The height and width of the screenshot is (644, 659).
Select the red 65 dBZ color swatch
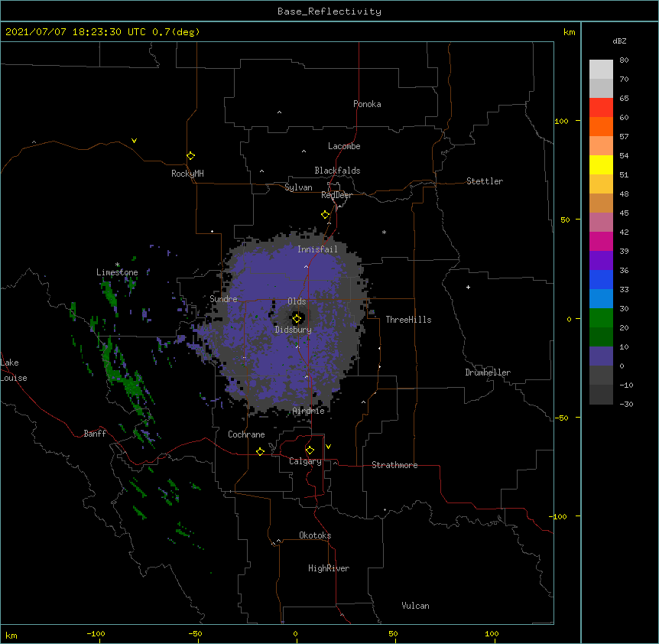pyautogui.click(x=601, y=107)
